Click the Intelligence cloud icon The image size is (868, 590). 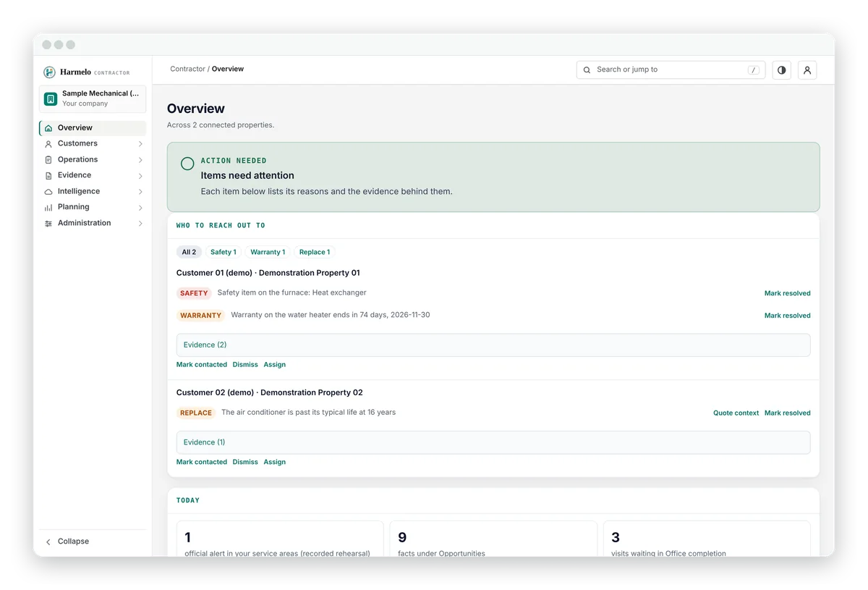tap(48, 192)
